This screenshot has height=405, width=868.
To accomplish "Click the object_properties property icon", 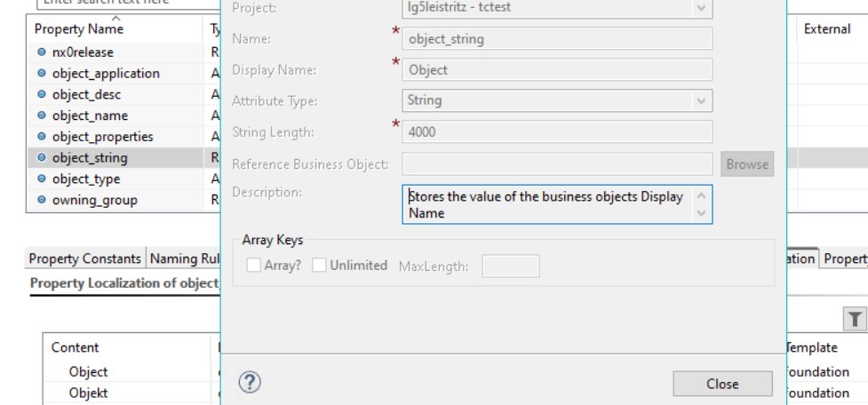I will 41,137.
